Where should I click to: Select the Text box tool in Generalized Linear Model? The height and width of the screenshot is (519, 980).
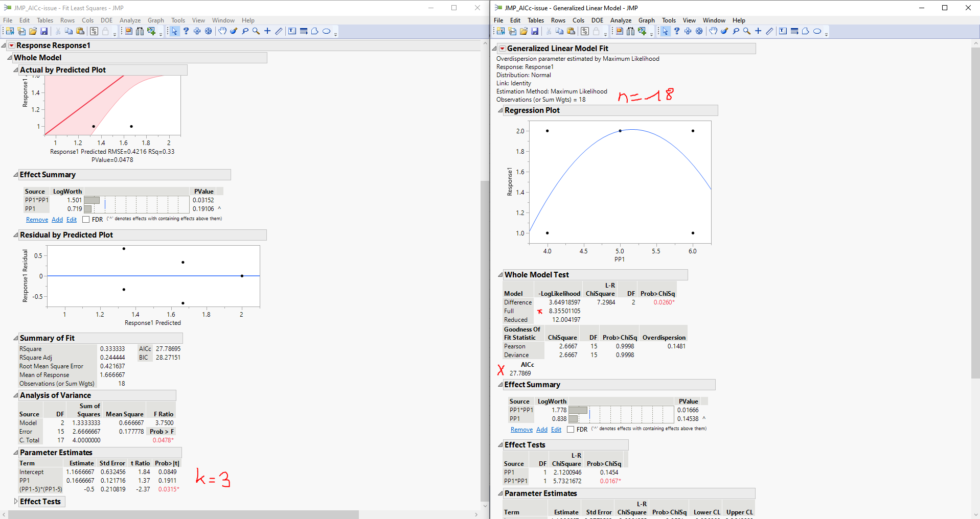783,31
